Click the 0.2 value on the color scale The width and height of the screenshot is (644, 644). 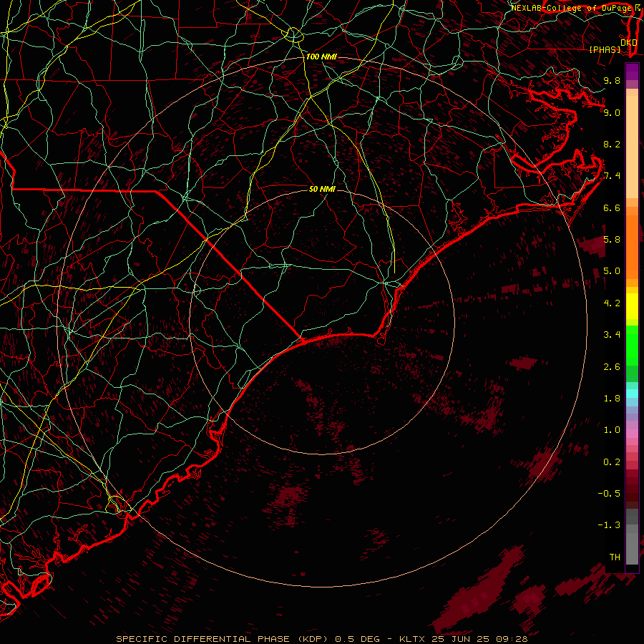point(612,462)
